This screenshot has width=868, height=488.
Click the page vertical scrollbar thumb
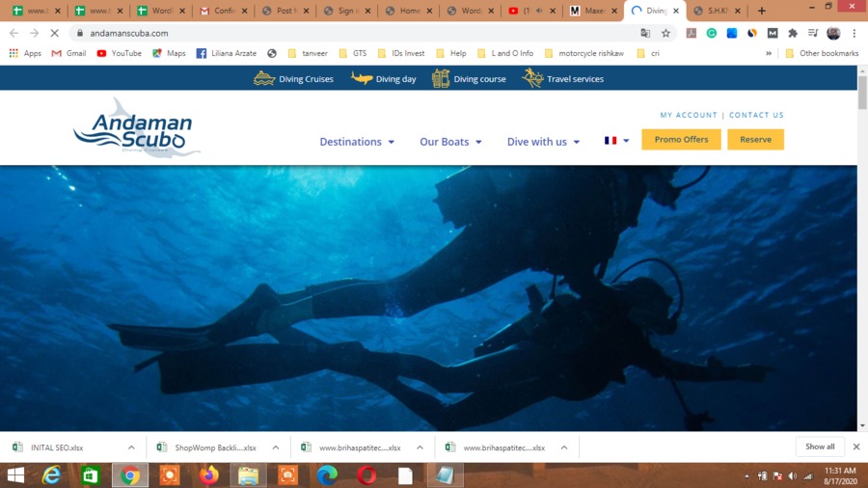pyautogui.click(x=862, y=93)
